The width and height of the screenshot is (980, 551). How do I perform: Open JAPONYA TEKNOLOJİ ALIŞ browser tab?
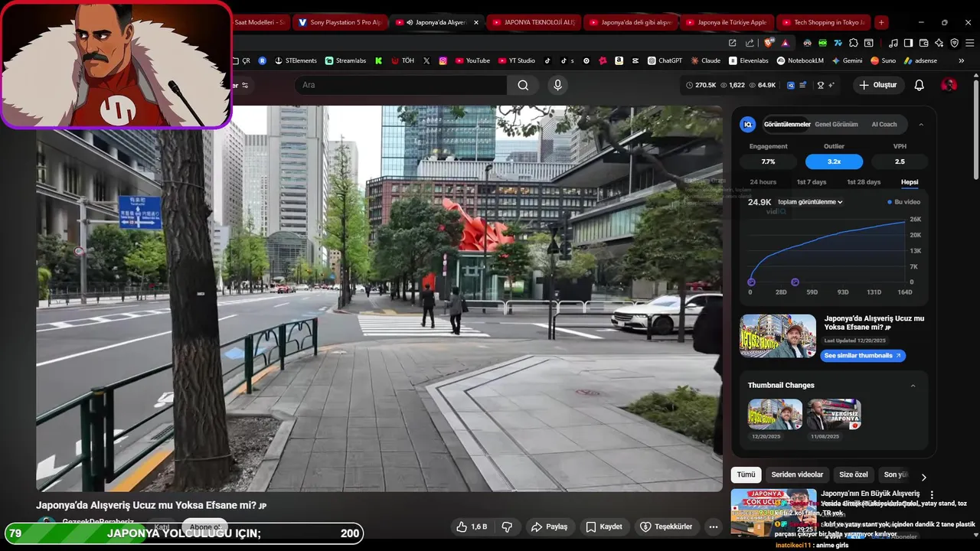pos(536,22)
